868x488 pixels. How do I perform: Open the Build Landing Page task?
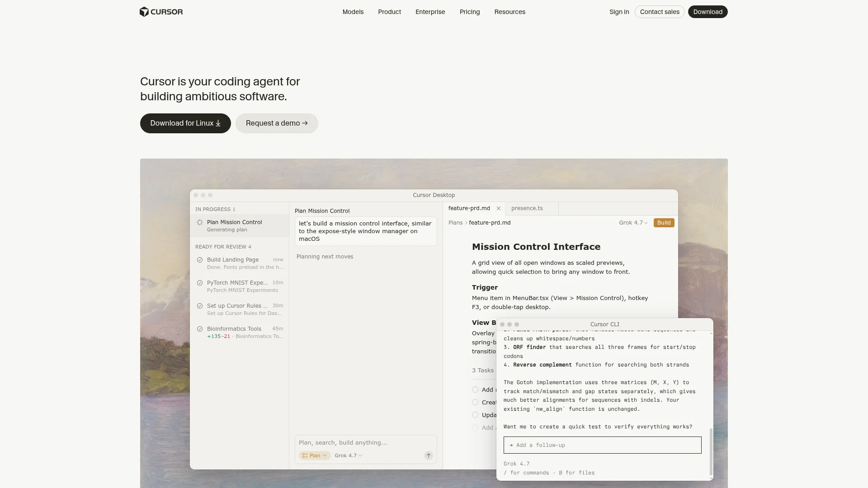tap(240, 263)
